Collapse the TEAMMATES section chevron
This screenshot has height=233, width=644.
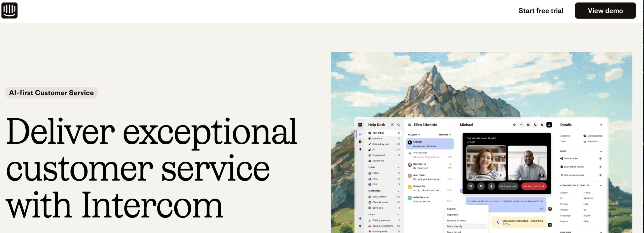point(398,191)
